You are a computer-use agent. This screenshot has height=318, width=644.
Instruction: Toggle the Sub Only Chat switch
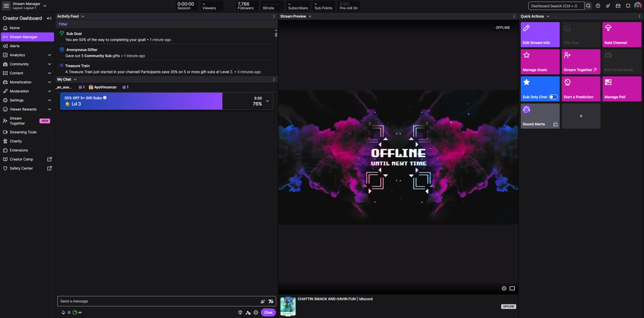(x=553, y=97)
